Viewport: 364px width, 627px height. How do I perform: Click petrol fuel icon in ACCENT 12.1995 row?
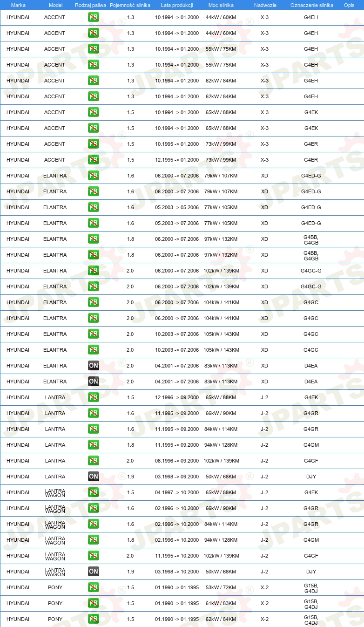(x=94, y=160)
